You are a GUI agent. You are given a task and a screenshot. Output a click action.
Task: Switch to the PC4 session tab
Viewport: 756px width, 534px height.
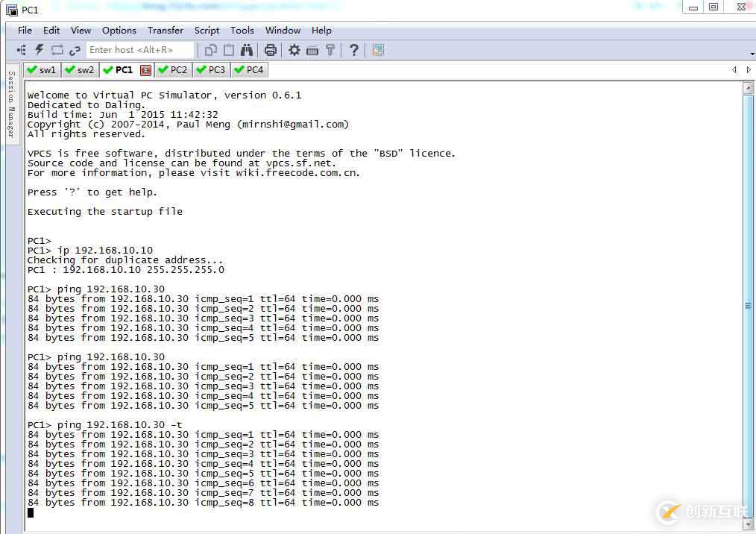[x=249, y=70]
